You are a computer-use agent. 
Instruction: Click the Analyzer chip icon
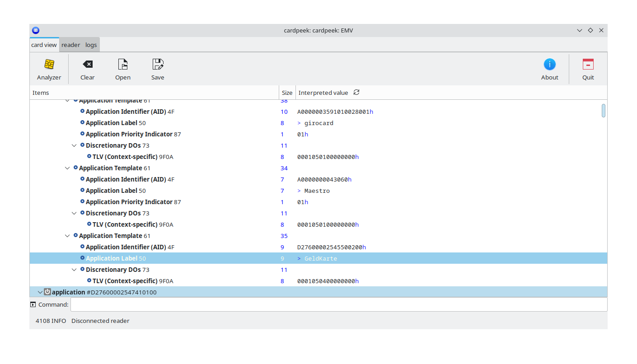49,65
